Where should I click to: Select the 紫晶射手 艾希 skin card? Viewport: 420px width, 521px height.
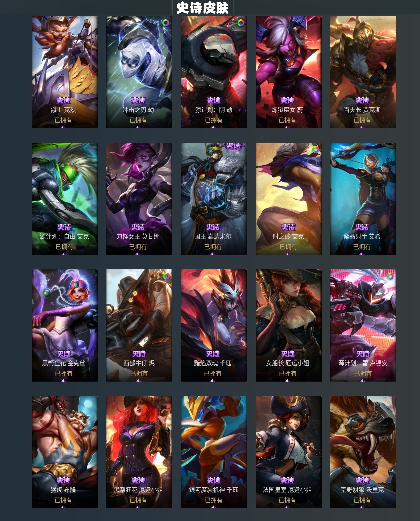[x=363, y=199]
